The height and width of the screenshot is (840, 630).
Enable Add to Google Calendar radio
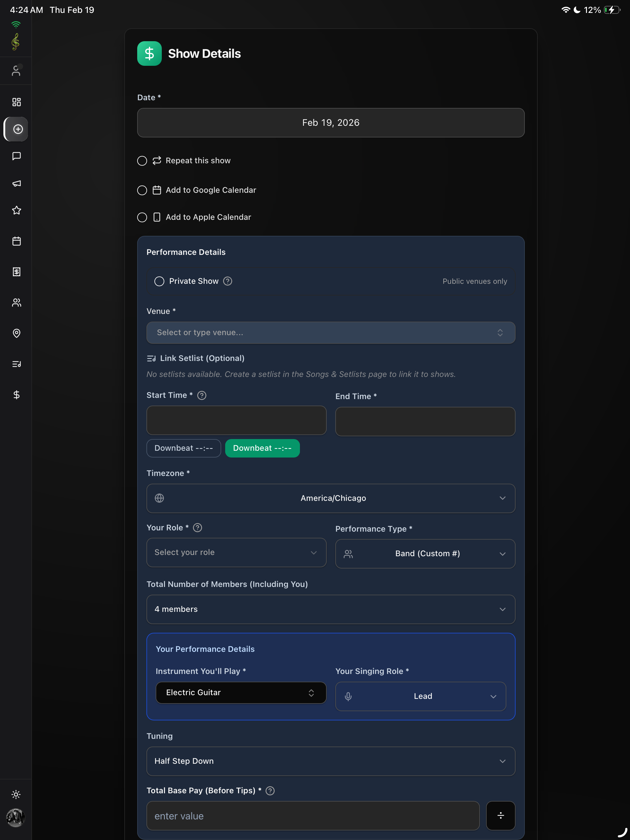(142, 190)
